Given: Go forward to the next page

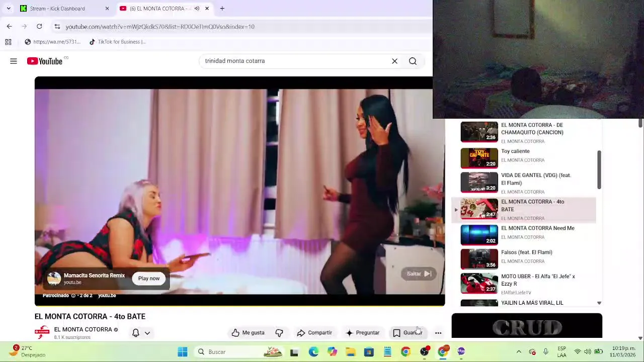Looking at the screenshot, I should tap(24, 26).
